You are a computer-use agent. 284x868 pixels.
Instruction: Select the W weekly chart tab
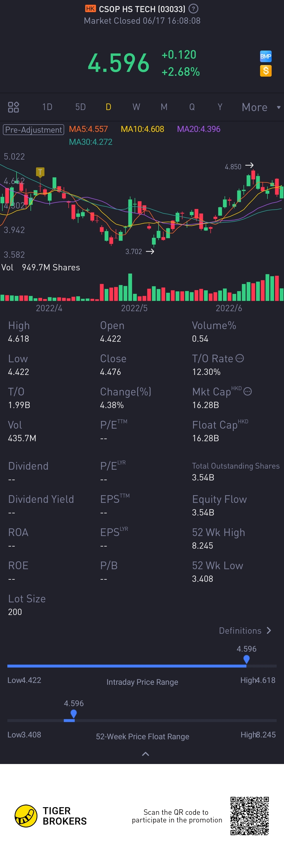tap(136, 107)
